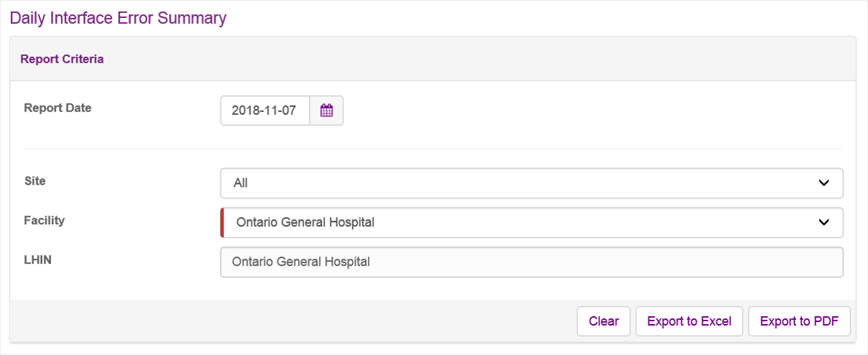868x355 pixels.
Task: Click the Facility field label
Action: coord(44,221)
